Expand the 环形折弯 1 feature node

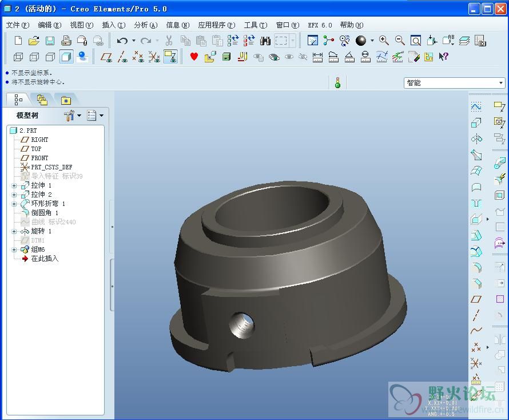[x=14, y=204]
